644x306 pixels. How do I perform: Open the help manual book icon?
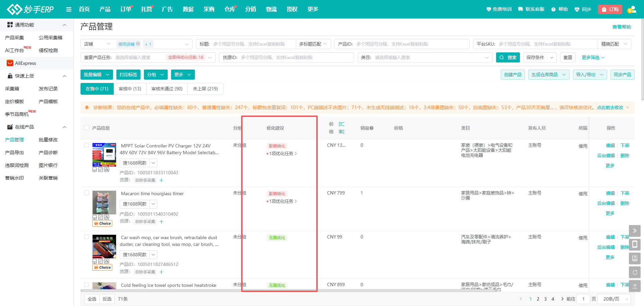tap(635, 258)
